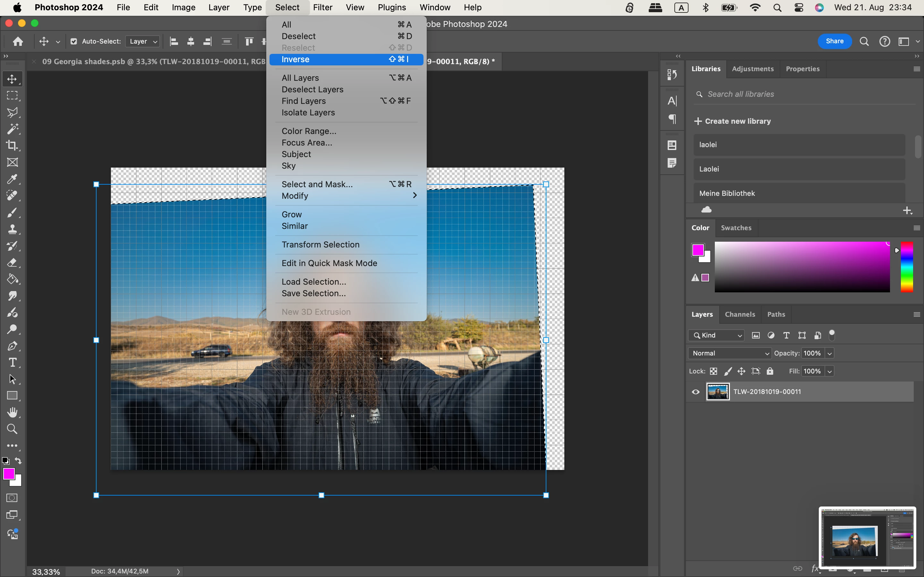The height and width of the screenshot is (577, 924).
Task: Hide the TLW-20181019-00011 layer
Action: (x=696, y=392)
